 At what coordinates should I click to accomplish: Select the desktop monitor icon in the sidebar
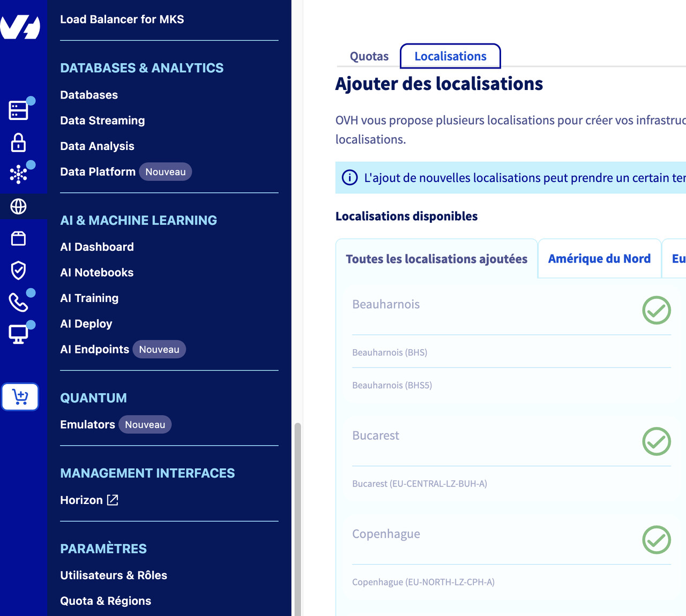click(x=19, y=334)
